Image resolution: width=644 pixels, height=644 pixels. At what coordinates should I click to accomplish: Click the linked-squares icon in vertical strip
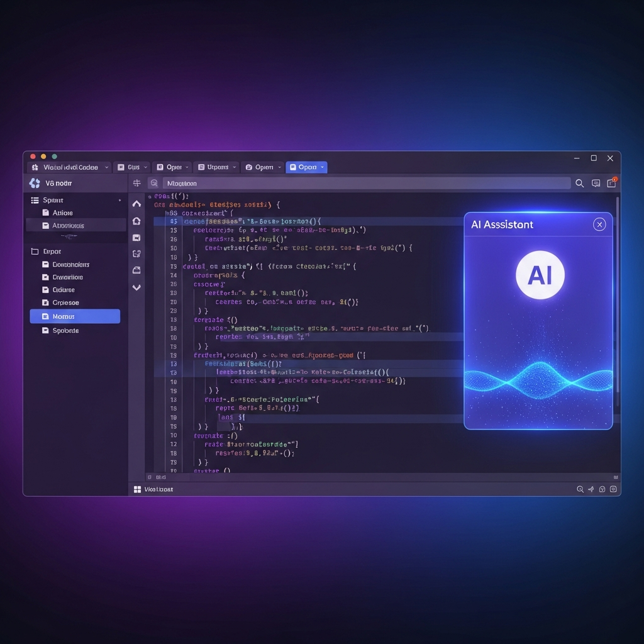[136, 254]
